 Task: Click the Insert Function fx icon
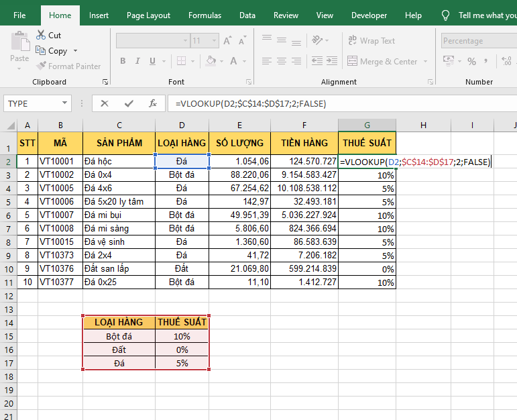[153, 103]
